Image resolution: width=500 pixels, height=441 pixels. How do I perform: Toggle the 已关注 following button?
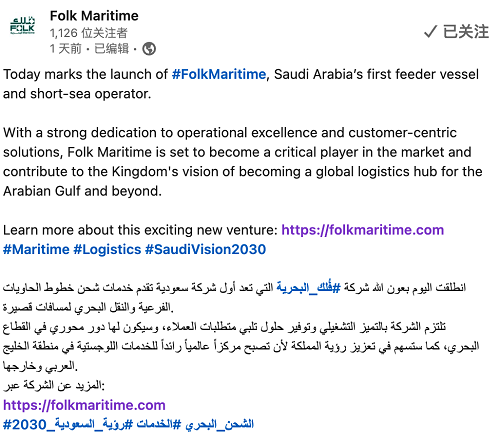456,32
